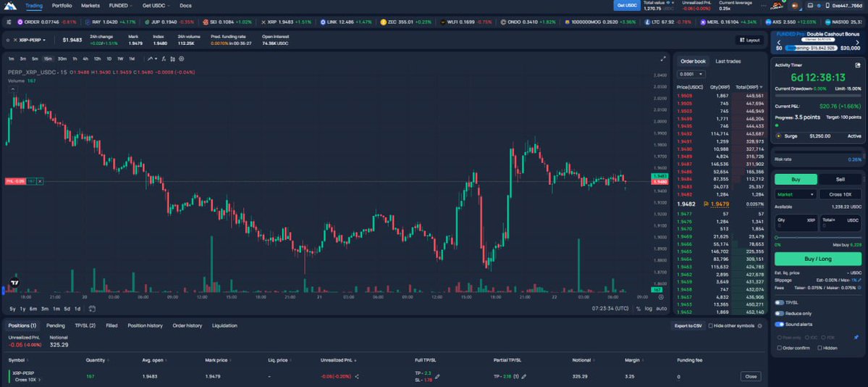Screen dimensions: 868x387
Task: Share the Activity Timer card
Action: [x=857, y=65]
